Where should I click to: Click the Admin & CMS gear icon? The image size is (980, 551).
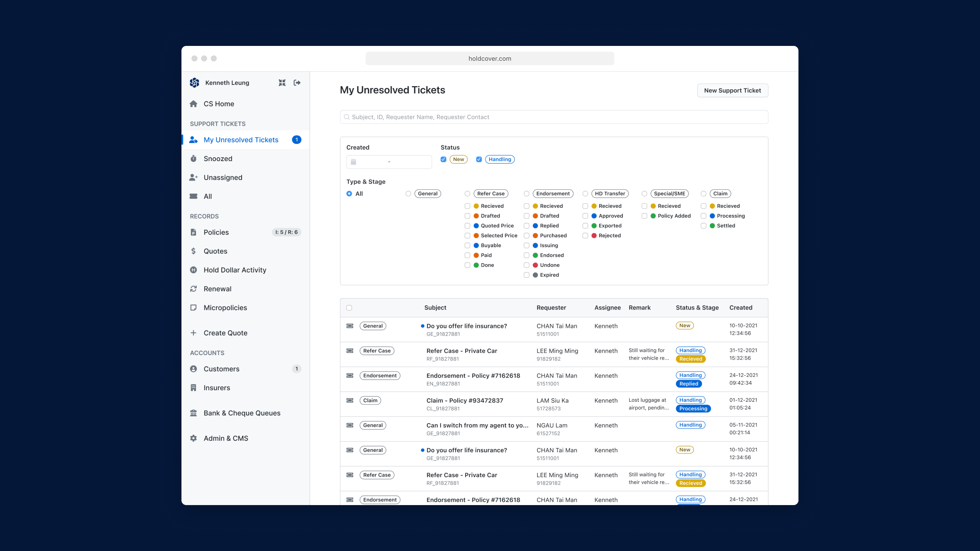coord(194,438)
